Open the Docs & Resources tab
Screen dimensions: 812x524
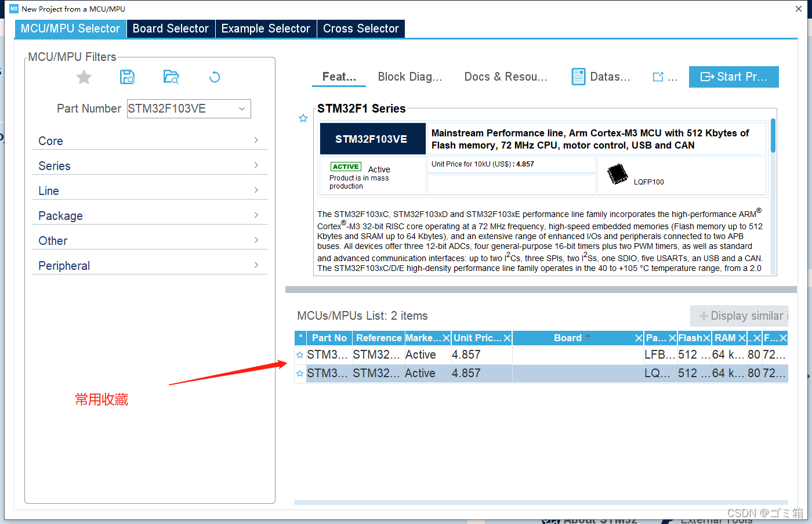tap(506, 77)
